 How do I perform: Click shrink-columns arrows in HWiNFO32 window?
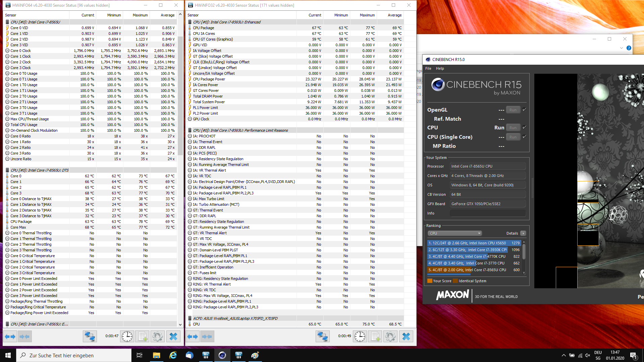[207, 337]
